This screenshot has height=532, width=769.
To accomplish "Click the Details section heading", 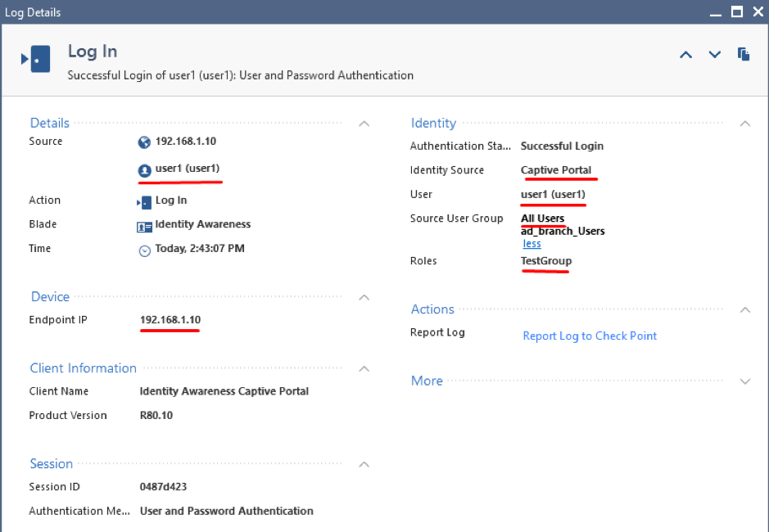I will pos(49,123).
